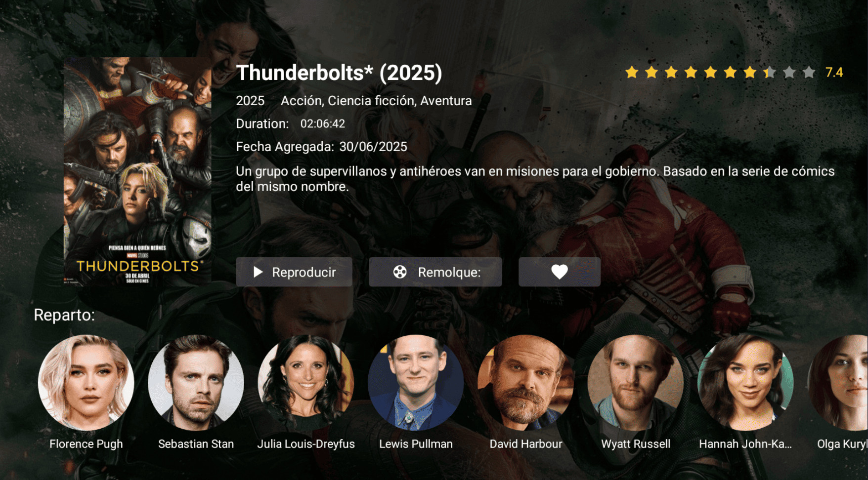Open Julia Louis-Dreyfus's cast portrait

pyautogui.click(x=306, y=383)
